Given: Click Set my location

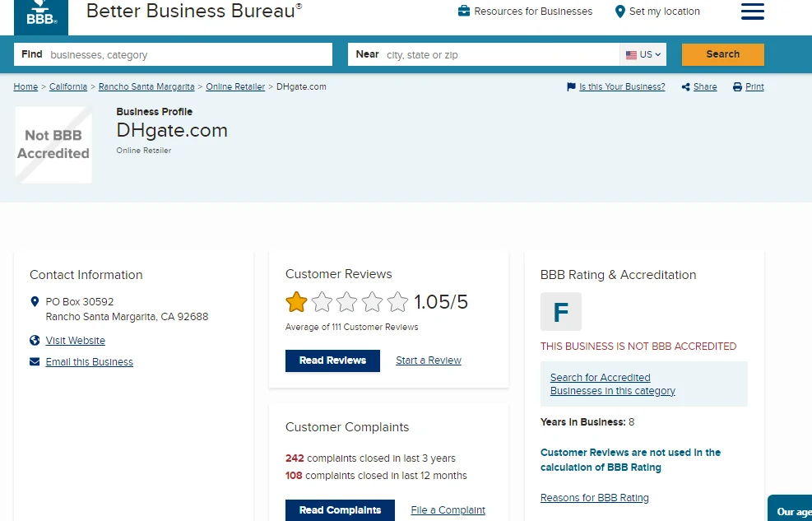Looking at the screenshot, I should 664,12.
